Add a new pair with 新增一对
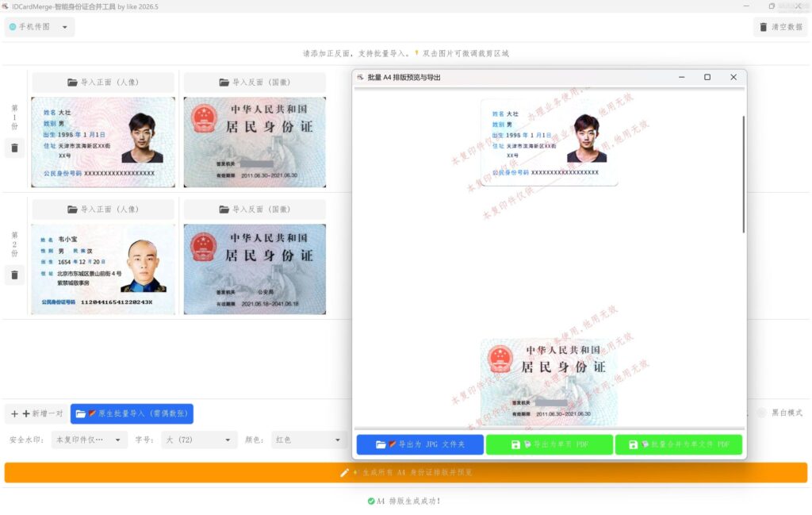This screenshot has width=812, height=515. pyautogui.click(x=36, y=413)
